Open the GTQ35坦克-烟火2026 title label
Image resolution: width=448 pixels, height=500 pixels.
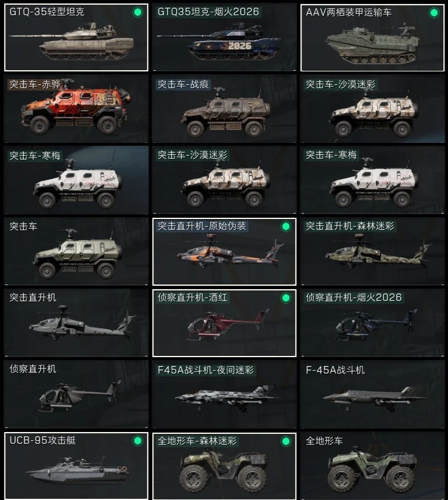point(208,12)
